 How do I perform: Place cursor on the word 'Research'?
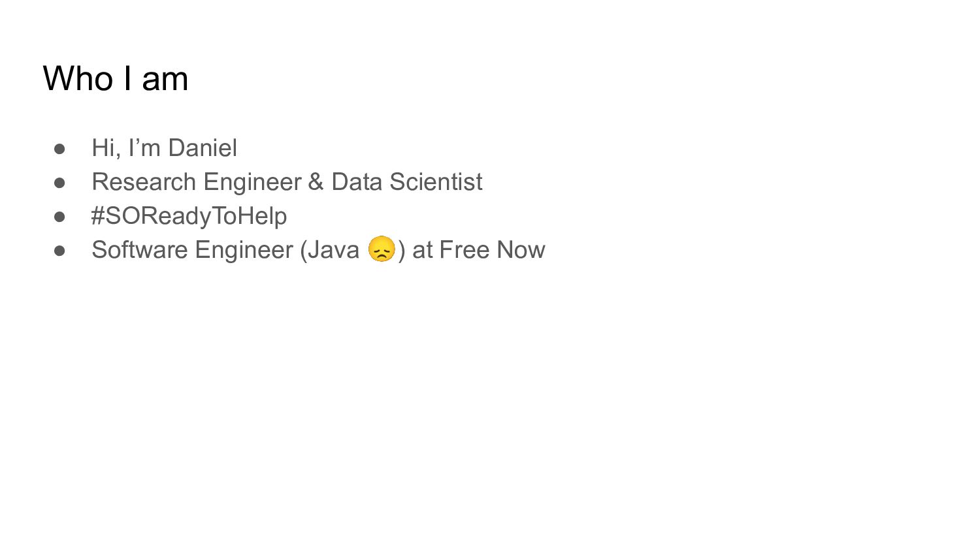click(x=144, y=181)
